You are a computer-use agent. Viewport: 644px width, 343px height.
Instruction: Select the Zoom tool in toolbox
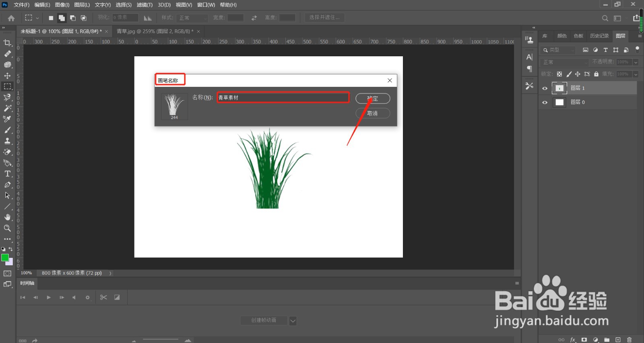pos(7,228)
